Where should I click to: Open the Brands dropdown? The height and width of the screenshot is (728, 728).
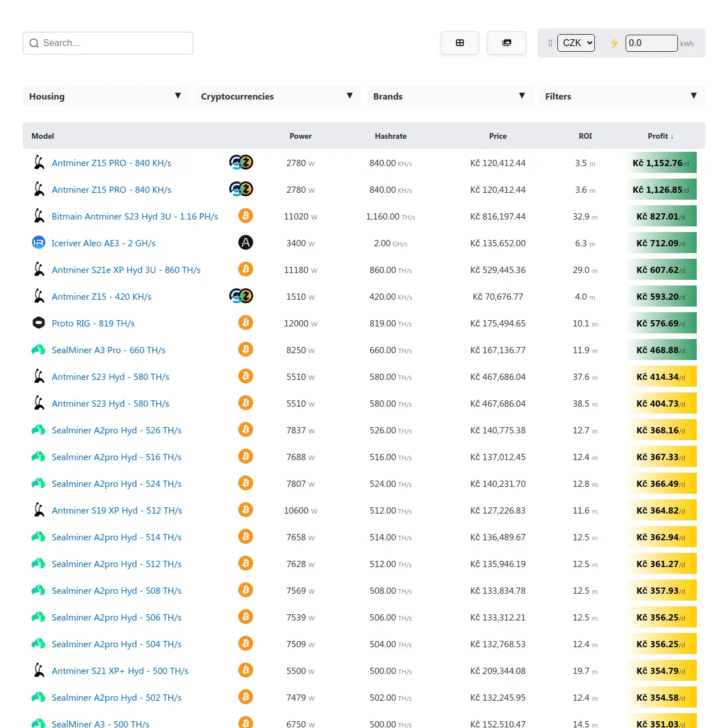point(449,96)
